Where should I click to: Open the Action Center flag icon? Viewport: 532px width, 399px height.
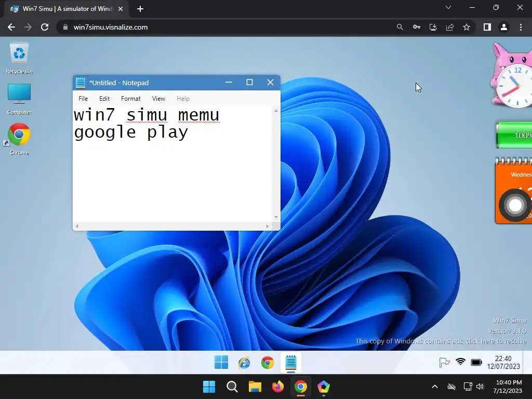[444, 362]
